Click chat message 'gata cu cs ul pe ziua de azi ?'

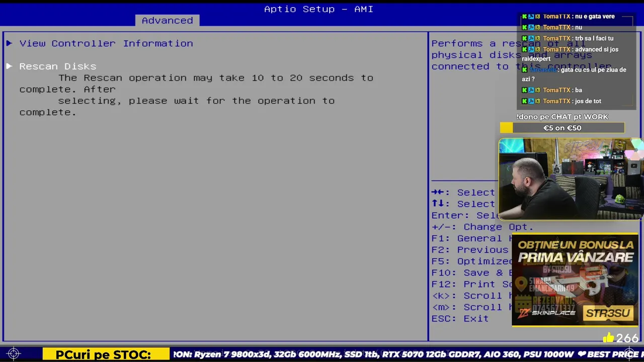point(574,74)
